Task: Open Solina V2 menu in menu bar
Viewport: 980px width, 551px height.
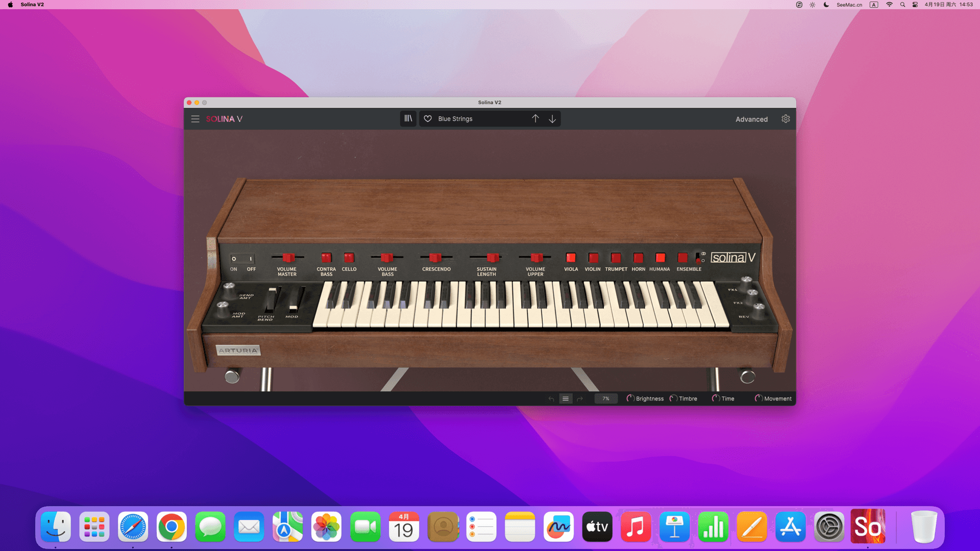Action: tap(32, 5)
